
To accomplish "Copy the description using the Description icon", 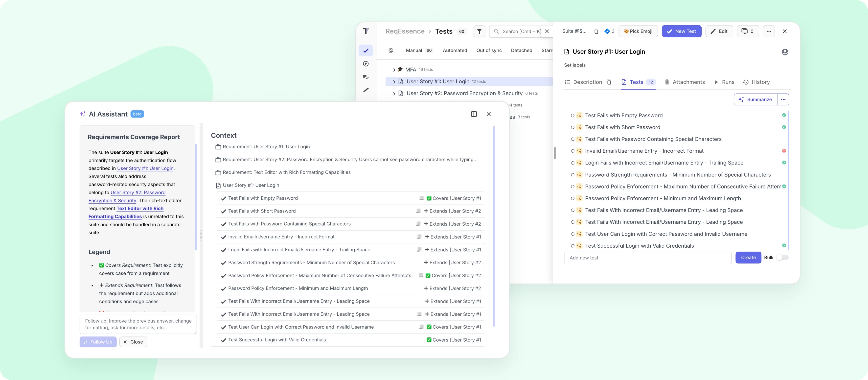I will 609,82.
